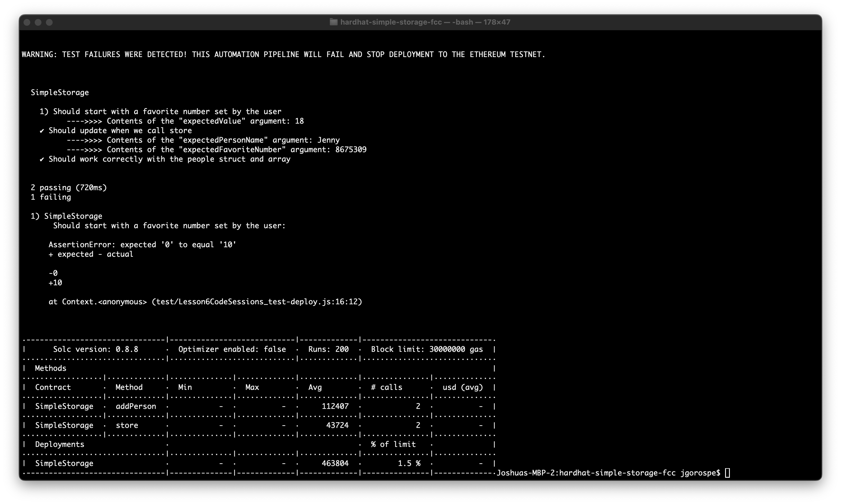Image resolution: width=841 pixels, height=504 pixels.
Task: Click the store method avg gas 43724
Action: [337, 425]
